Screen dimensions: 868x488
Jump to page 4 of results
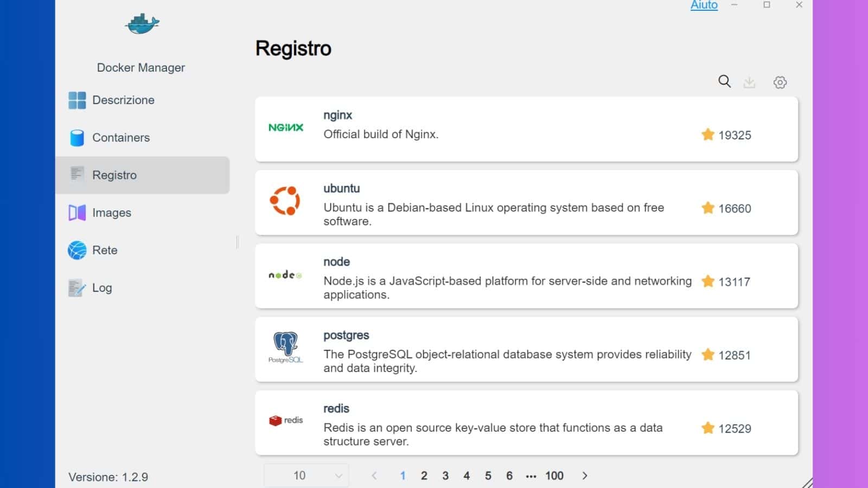pos(467,476)
